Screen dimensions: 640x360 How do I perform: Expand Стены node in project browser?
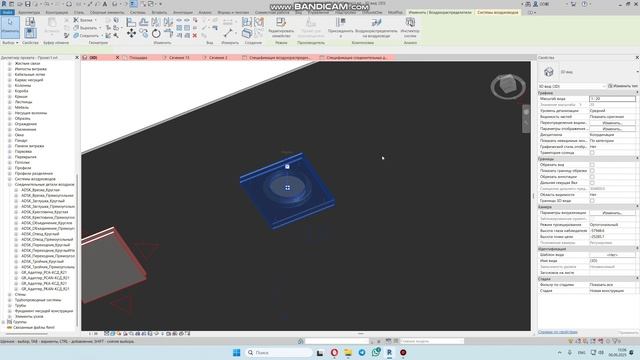tap(10, 294)
